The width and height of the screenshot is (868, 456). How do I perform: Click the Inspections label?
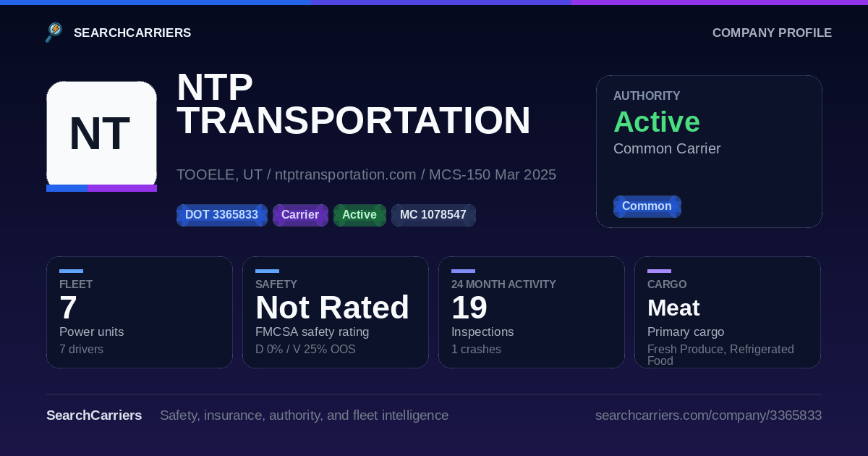point(482,332)
